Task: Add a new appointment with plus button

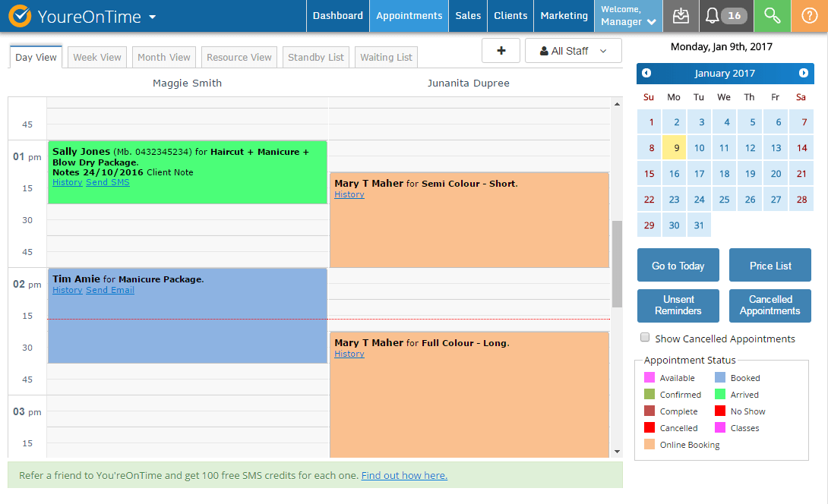Action: (x=501, y=51)
